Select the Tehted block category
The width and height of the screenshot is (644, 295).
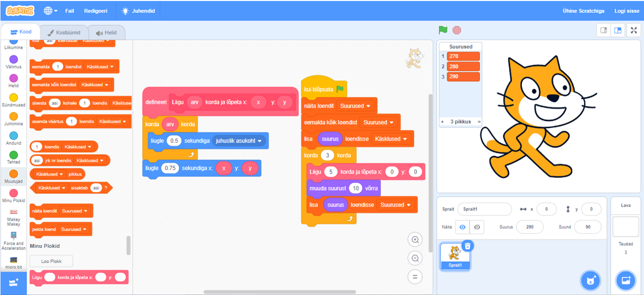click(x=14, y=157)
